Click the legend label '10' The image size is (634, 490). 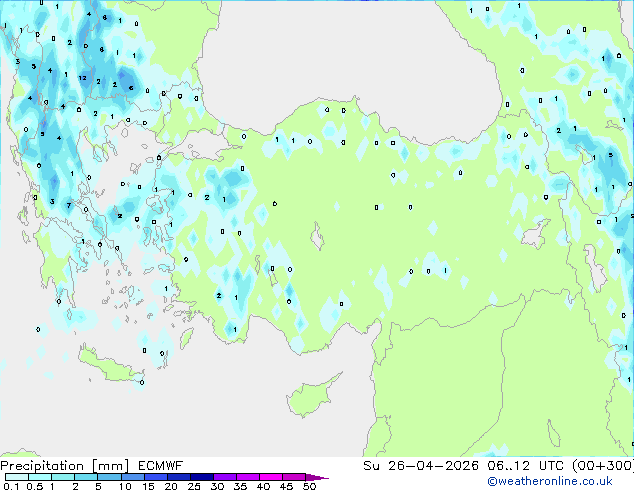click(125, 486)
